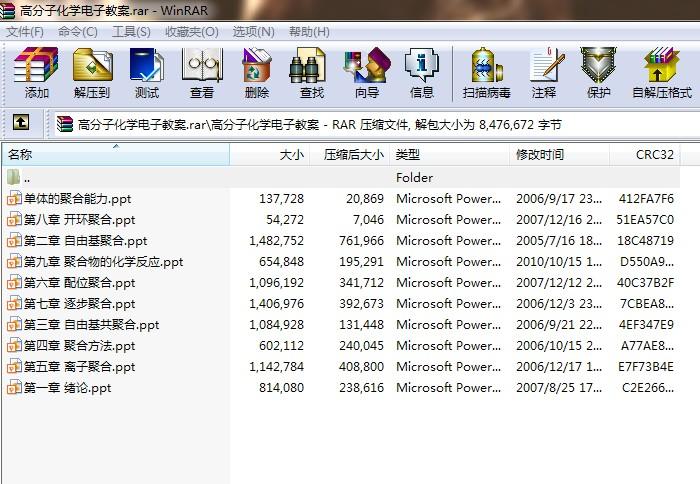The image size is (700, 484).
Task: Sort by 名称 column header
Action: tap(116, 154)
